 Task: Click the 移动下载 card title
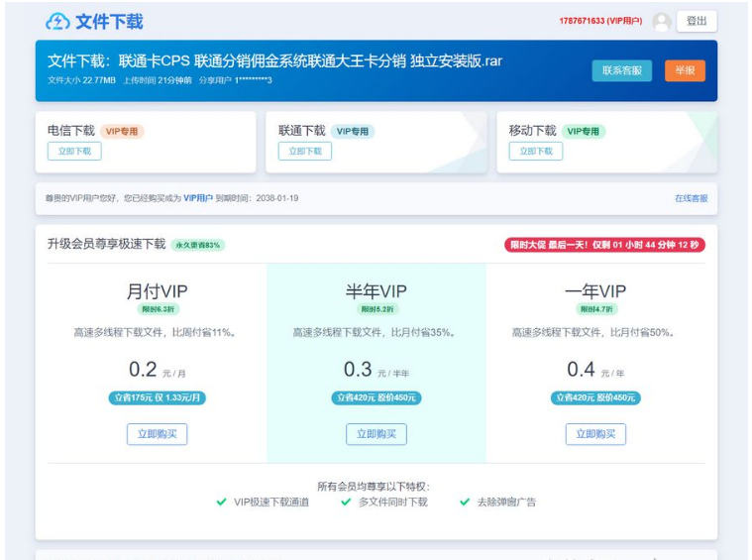point(532,131)
